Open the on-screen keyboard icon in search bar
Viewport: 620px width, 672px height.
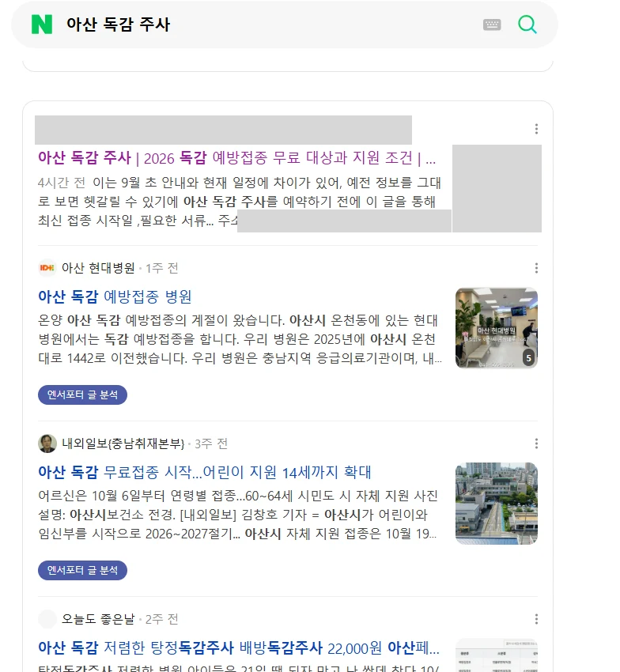coord(492,25)
